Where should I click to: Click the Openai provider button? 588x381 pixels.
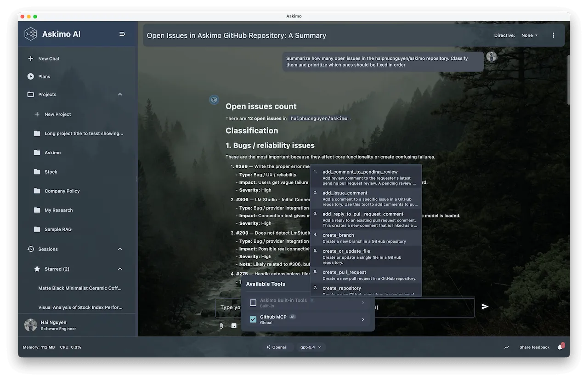click(276, 347)
